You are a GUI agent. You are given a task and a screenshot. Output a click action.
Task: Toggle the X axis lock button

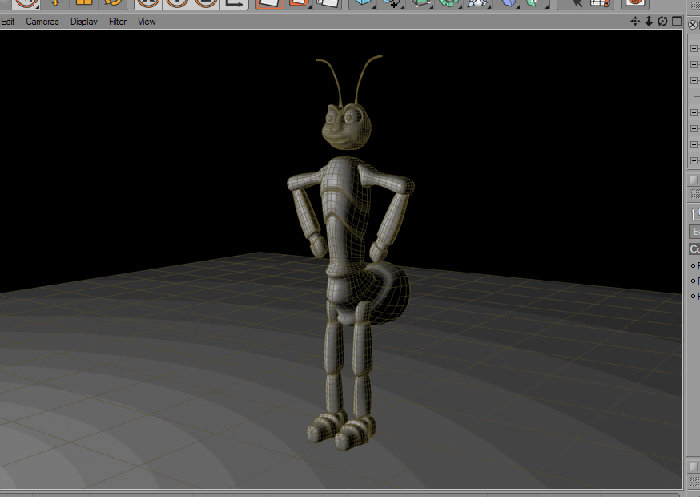[x=149, y=4]
